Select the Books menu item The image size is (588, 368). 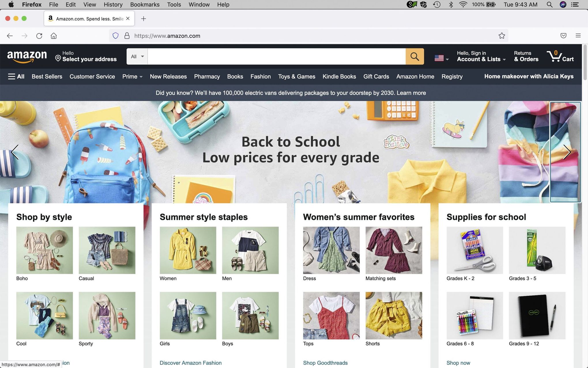coord(235,77)
